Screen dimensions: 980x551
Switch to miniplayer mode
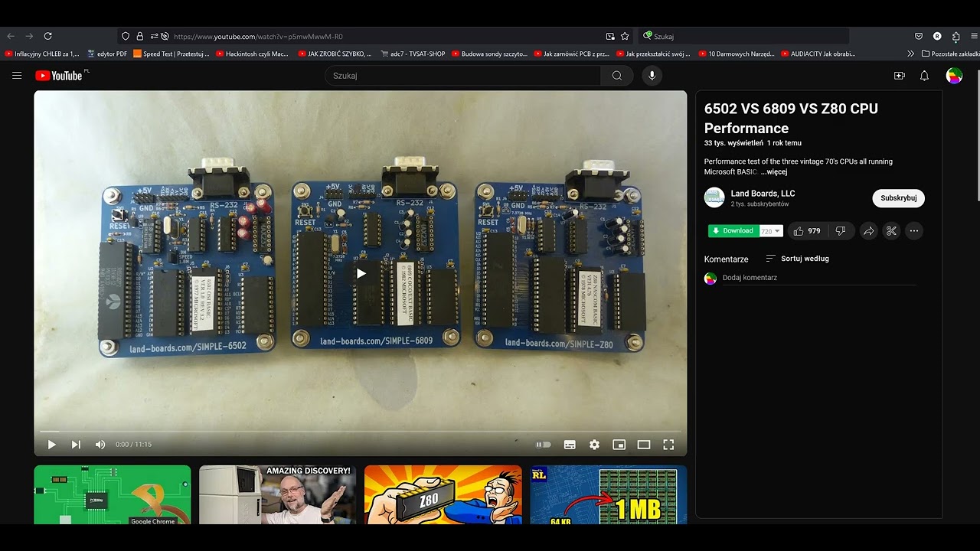tap(619, 445)
